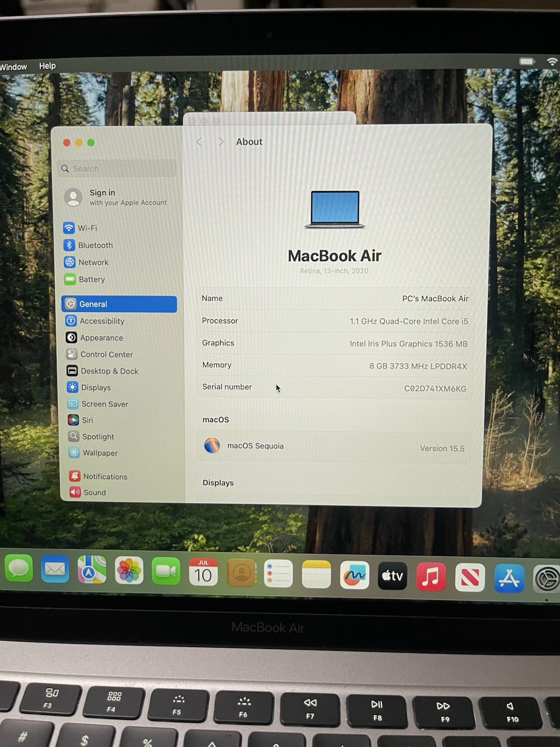
Task: Open Notifications settings
Action: (x=98, y=476)
